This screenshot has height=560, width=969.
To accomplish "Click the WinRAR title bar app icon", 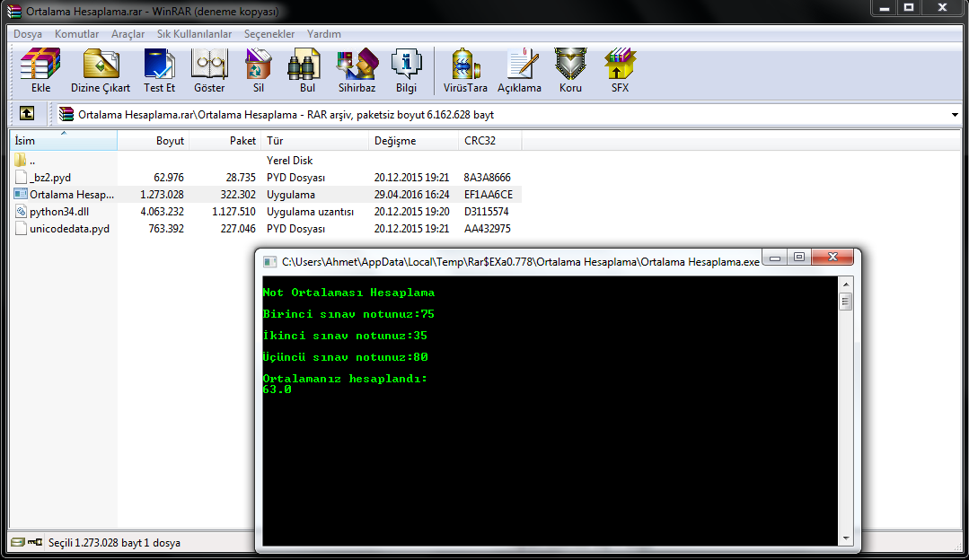I will 13,11.
